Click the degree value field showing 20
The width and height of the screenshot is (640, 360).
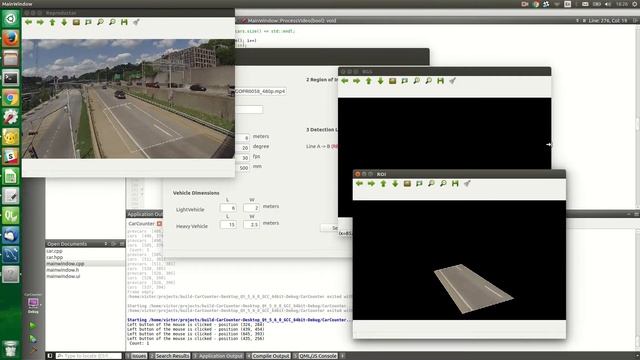pos(242,148)
